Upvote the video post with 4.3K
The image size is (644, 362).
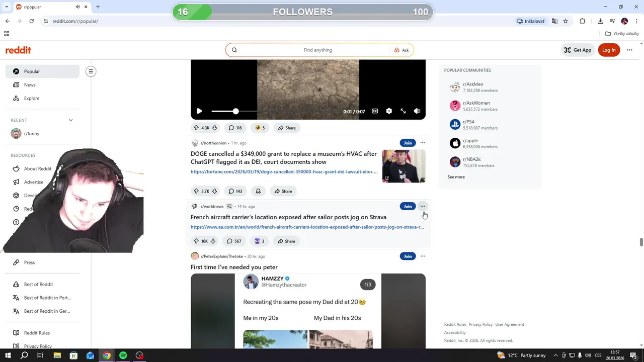coord(196,128)
